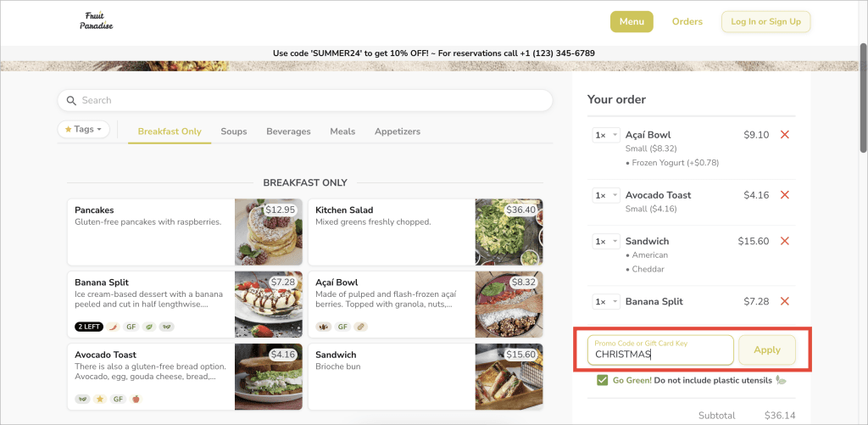Open the Tags filter dropdown

tap(84, 129)
